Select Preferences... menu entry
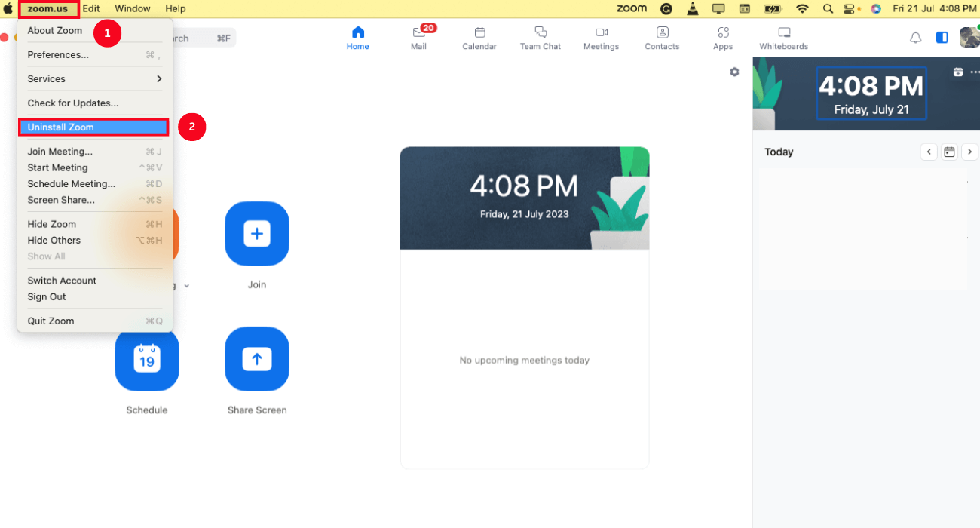 95,55
